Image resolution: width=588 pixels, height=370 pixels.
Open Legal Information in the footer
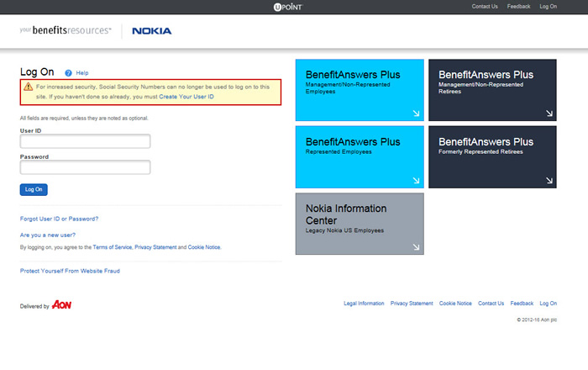click(364, 304)
